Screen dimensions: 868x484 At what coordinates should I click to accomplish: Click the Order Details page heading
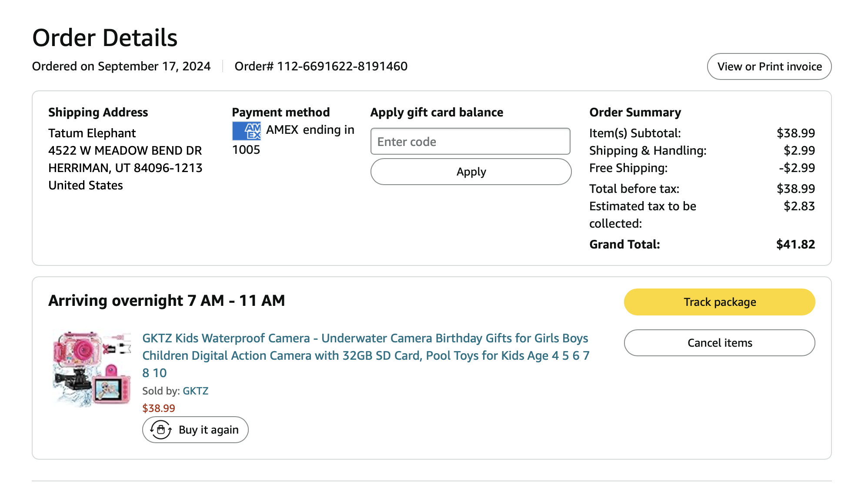[105, 38]
